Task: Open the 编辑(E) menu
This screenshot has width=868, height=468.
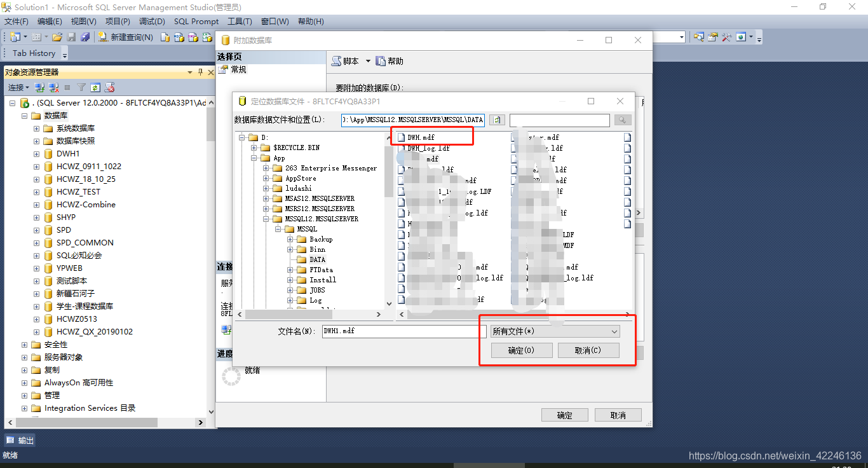Action: click(x=50, y=22)
